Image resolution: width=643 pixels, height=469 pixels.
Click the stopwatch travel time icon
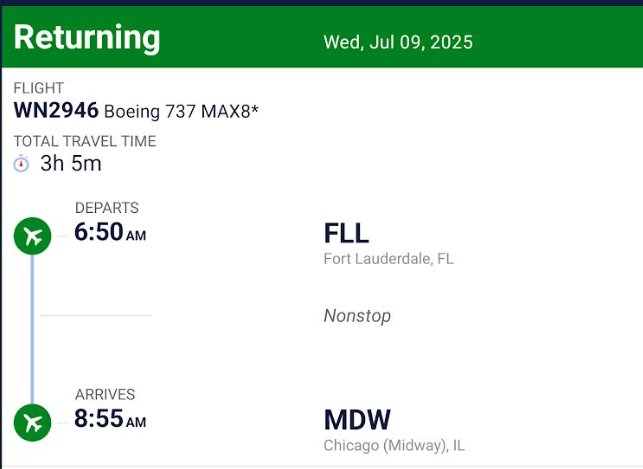(x=21, y=164)
